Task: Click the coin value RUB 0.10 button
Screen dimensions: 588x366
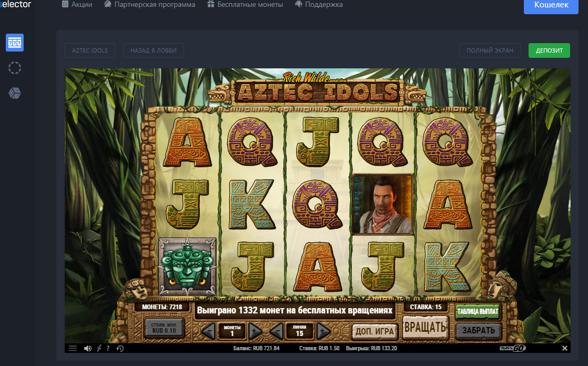Action: point(164,328)
